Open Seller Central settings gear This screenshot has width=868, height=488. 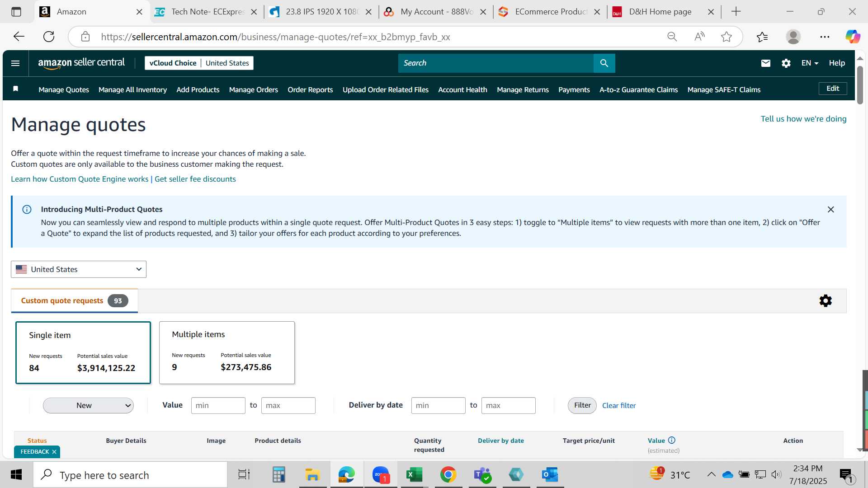coord(786,63)
